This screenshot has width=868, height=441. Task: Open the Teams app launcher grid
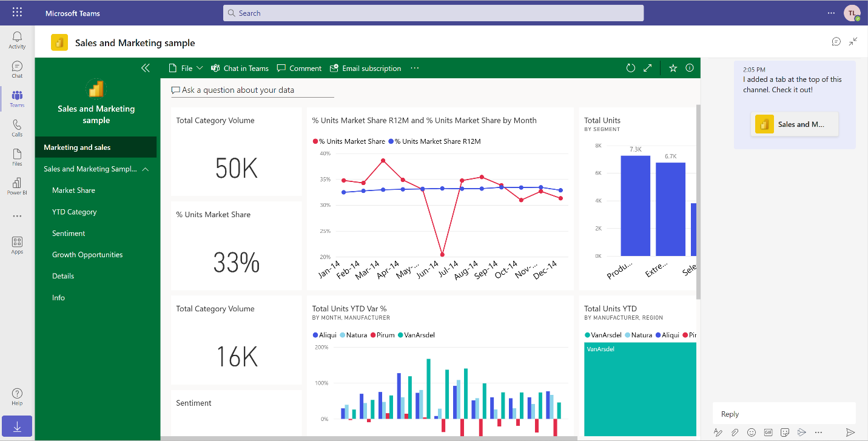(x=17, y=12)
